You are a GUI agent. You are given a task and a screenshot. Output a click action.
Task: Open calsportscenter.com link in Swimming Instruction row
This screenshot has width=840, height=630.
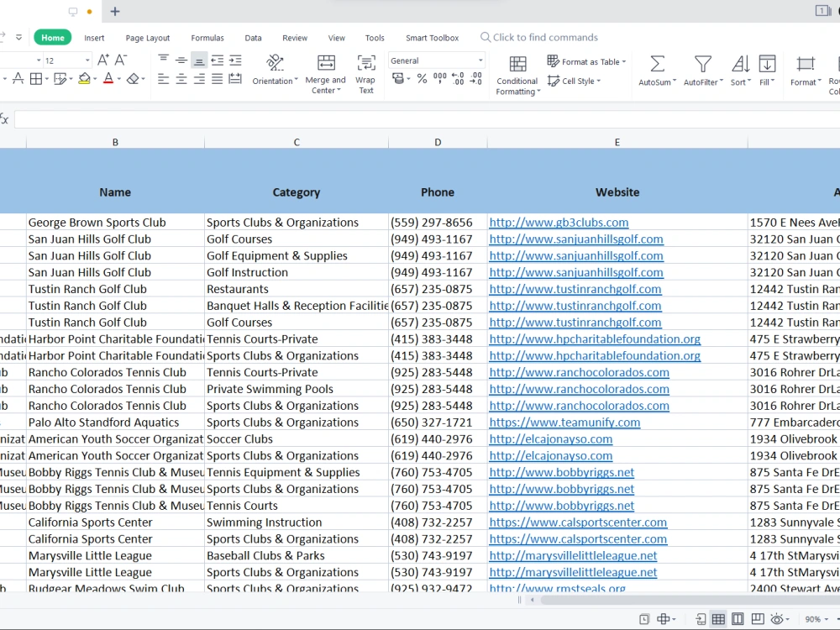tap(578, 522)
